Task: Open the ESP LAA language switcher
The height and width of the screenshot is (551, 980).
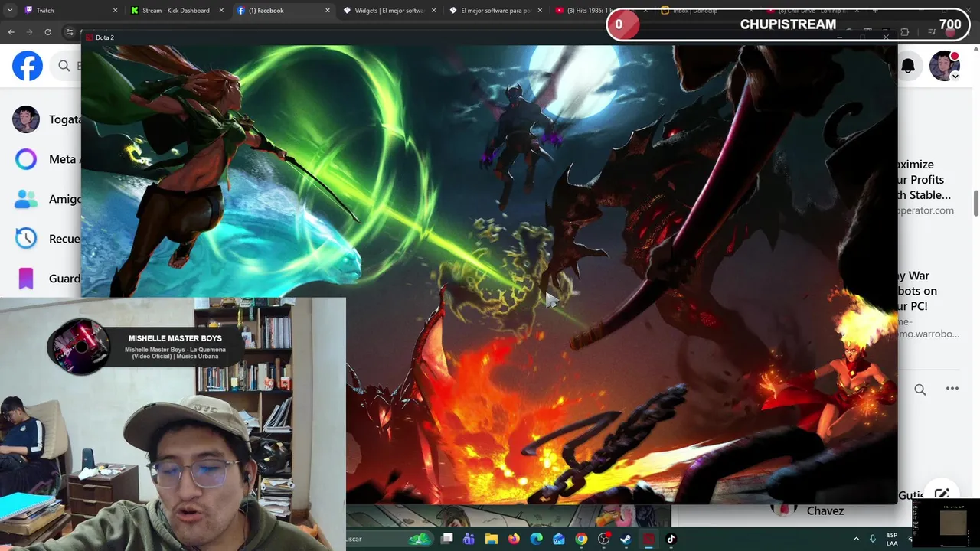Action: (x=892, y=539)
